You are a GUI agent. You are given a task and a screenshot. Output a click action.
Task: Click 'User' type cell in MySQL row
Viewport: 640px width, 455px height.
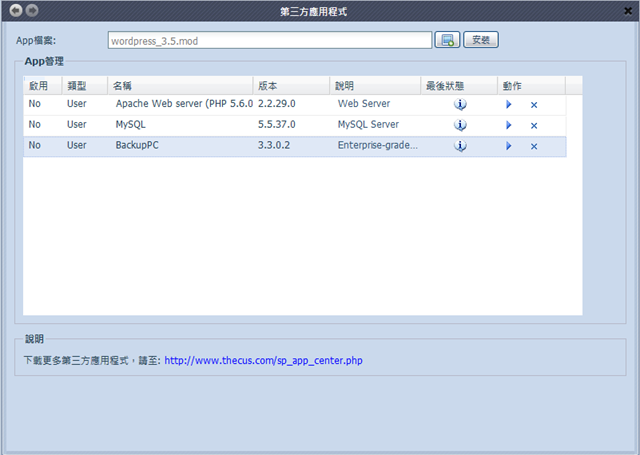point(77,124)
